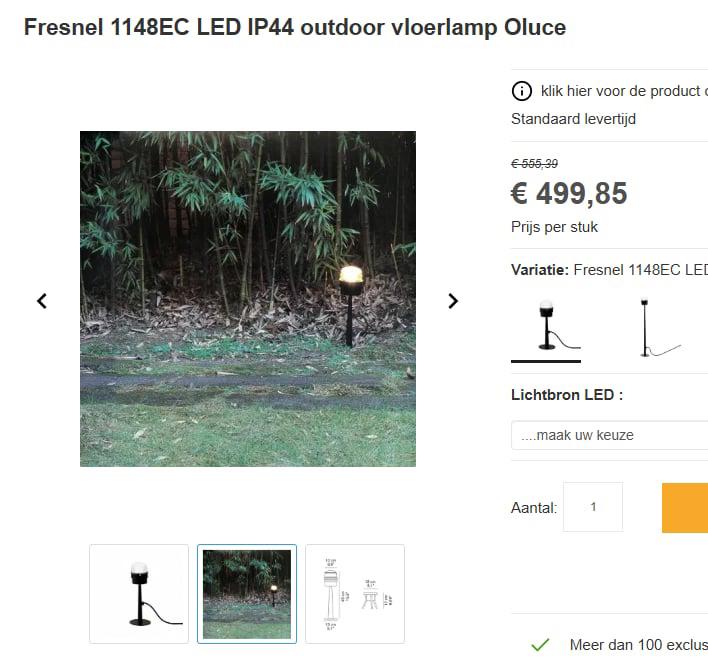Click the green checkmark icon
708x658 pixels.
coord(540,645)
